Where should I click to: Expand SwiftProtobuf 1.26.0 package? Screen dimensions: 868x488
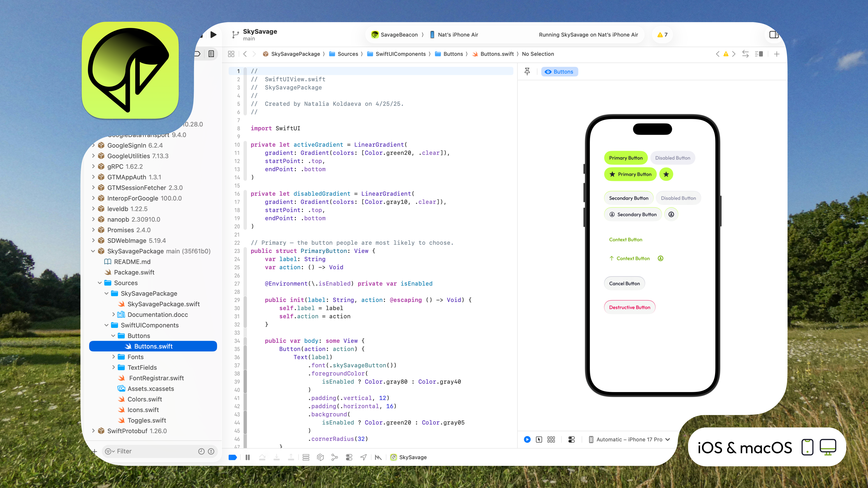(93, 431)
